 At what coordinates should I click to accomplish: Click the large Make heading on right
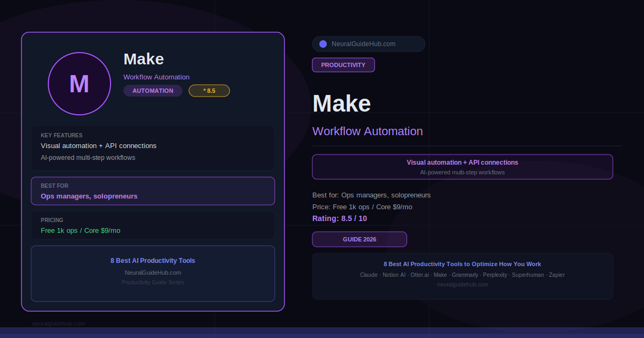coord(342,104)
